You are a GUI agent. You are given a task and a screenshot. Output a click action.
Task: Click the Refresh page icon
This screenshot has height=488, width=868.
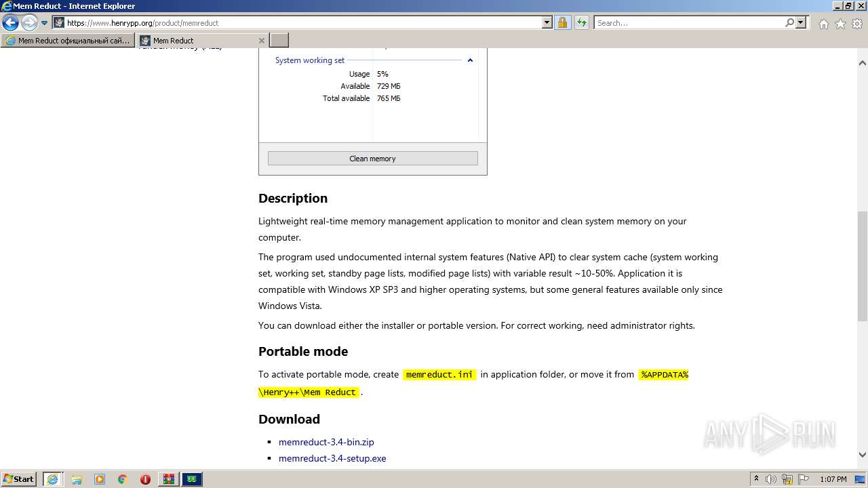click(x=582, y=23)
